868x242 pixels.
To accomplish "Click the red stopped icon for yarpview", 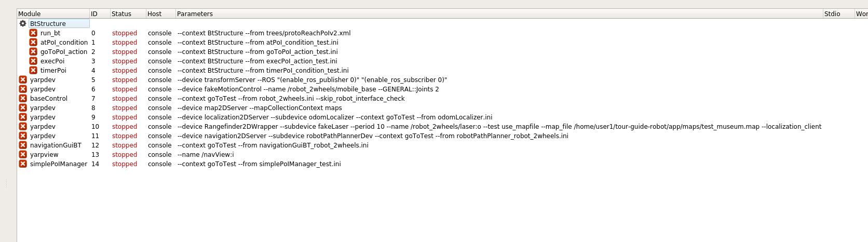I will point(23,154).
